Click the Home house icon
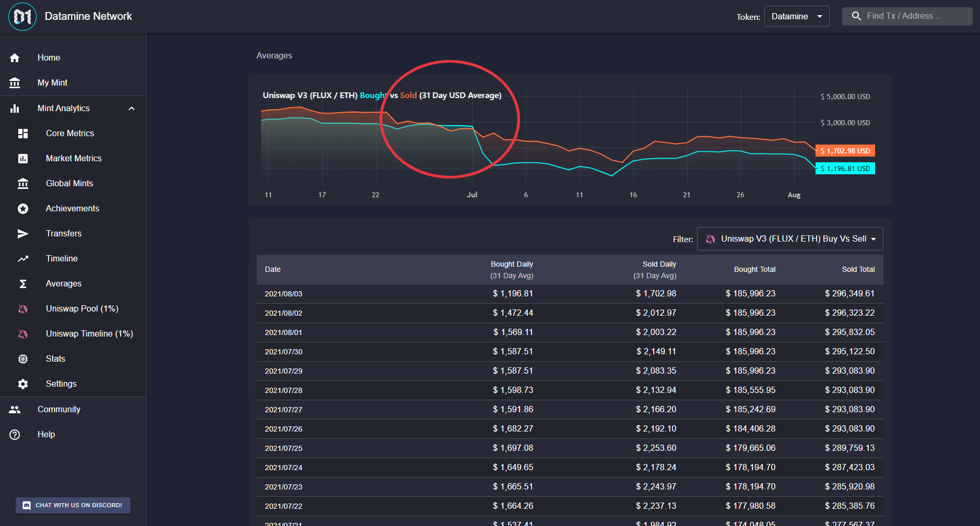The width and height of the screenshot is (980, 526). coord(15,58)
